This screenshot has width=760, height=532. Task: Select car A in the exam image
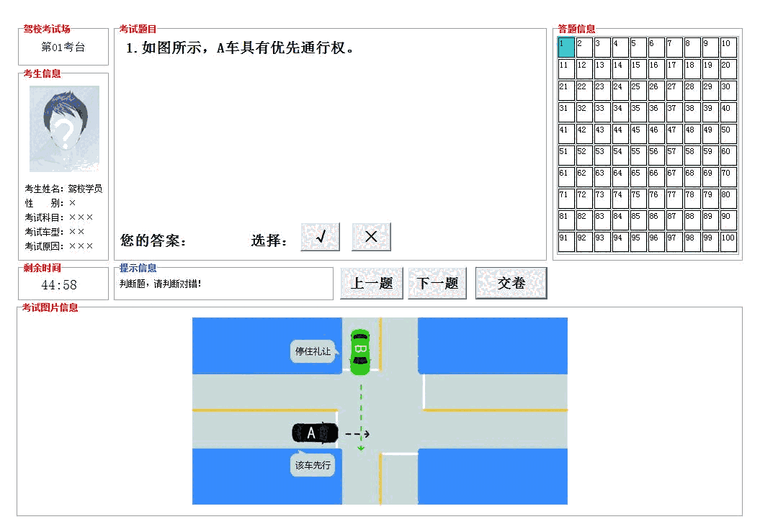[315, 433]
